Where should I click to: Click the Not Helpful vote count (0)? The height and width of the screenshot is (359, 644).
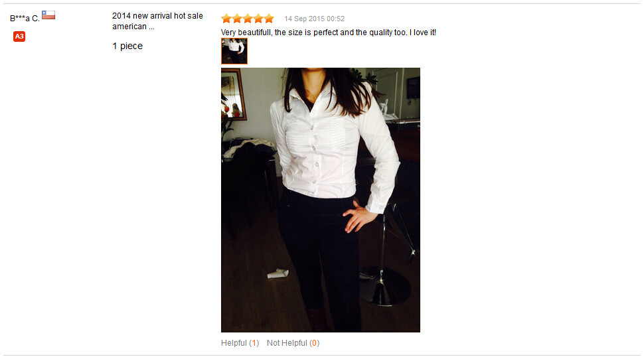(x=314, y=343)
